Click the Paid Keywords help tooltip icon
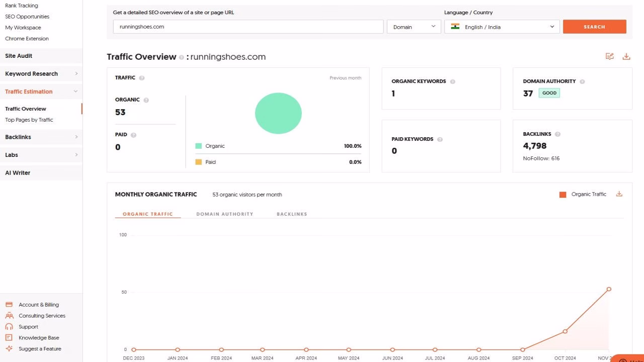The image size is (644, 362). (x=440, y=139)
